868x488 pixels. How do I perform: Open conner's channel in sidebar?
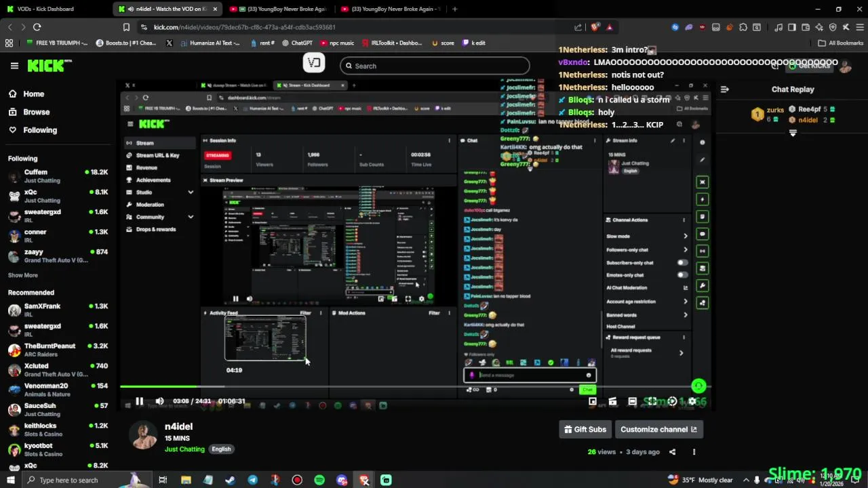point(58,236)
